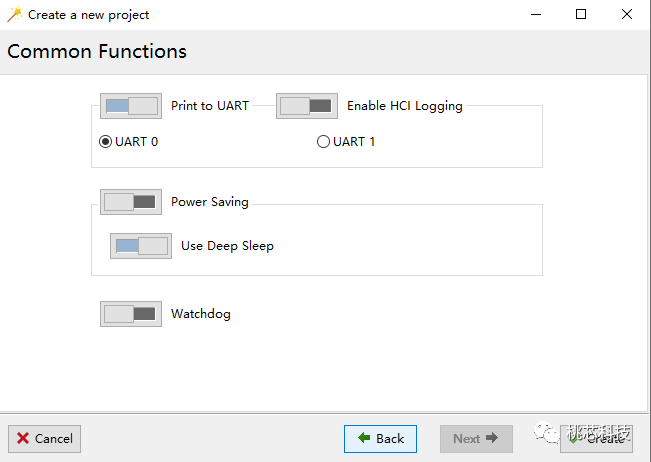This screenshot has width=651, height=462.
Task: Close the Create a new project dialog
Action: (x=627, y=15)
